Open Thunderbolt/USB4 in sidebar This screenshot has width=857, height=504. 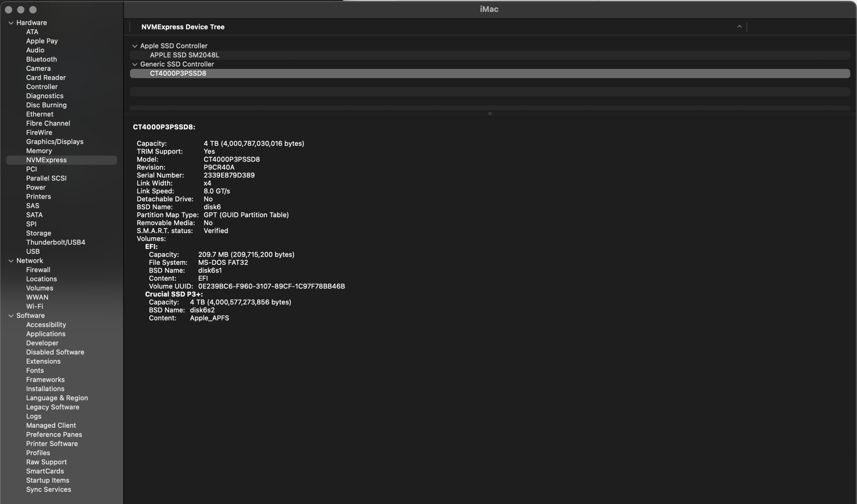click(x=56, y=242)
